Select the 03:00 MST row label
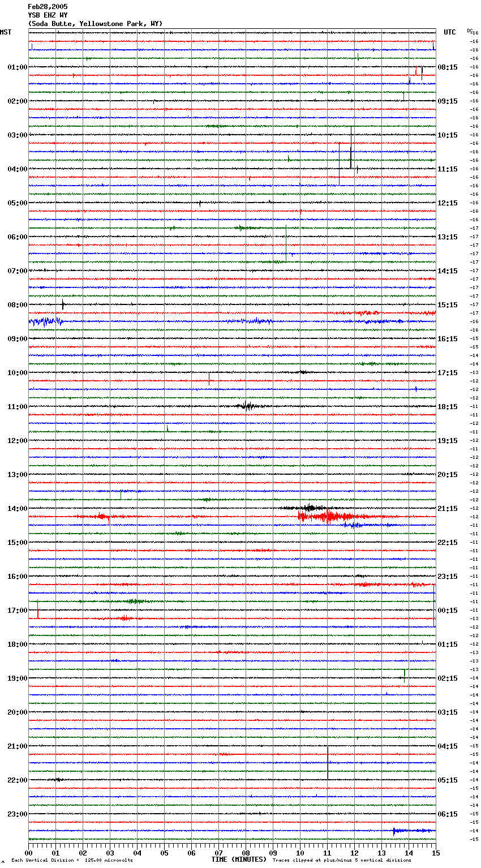This screenshot has width=481, height=868. pyautogui.click(x=18, y=135)
